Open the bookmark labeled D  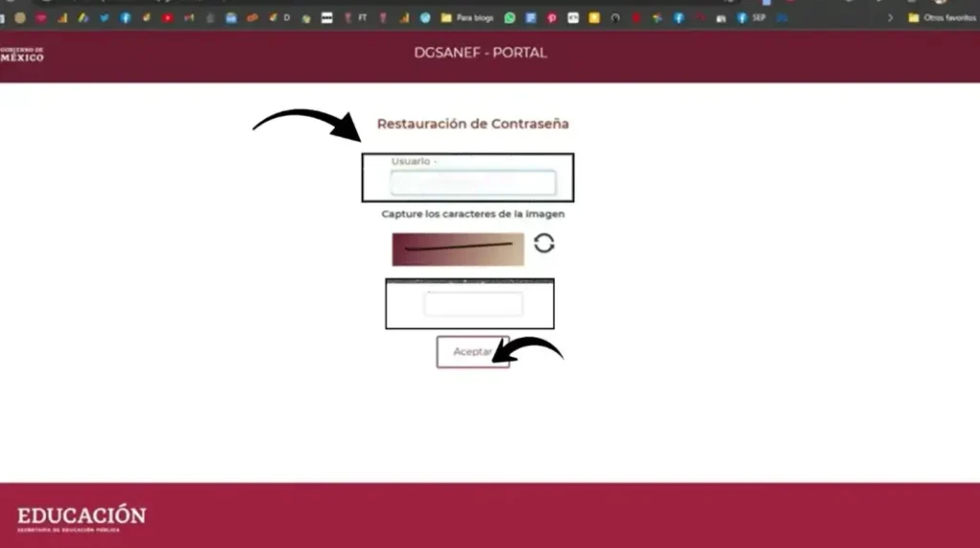click(279, 18)
